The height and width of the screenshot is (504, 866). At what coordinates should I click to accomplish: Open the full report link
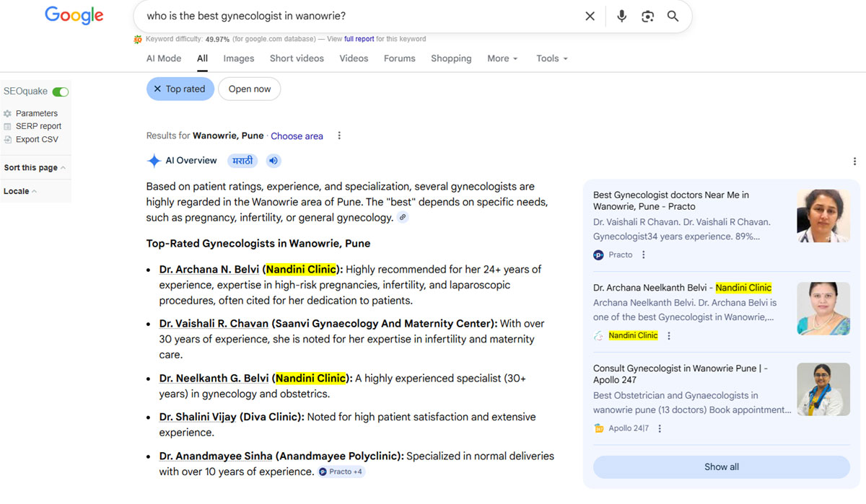359,39
